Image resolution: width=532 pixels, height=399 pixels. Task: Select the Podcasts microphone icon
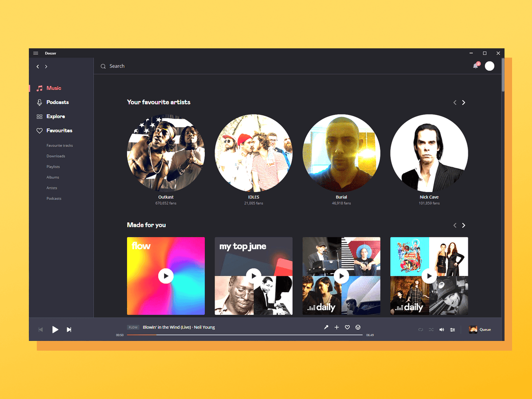pos(40,102)
